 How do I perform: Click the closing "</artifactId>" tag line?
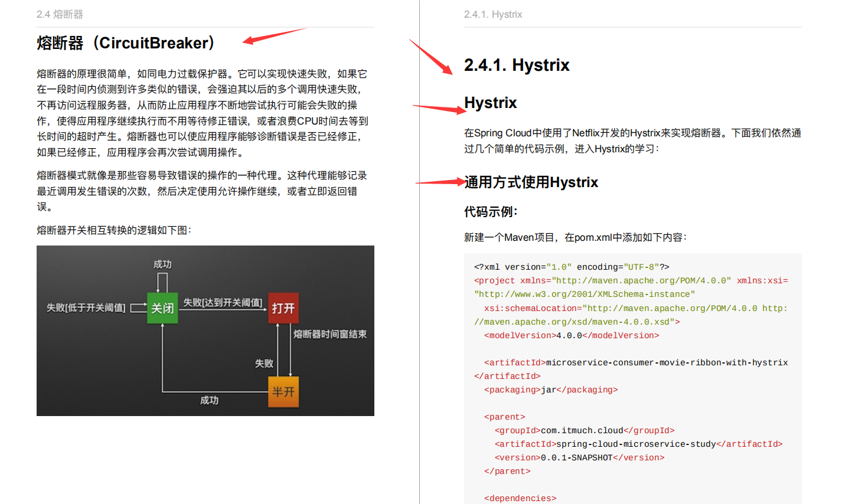[x=507, y=376]
